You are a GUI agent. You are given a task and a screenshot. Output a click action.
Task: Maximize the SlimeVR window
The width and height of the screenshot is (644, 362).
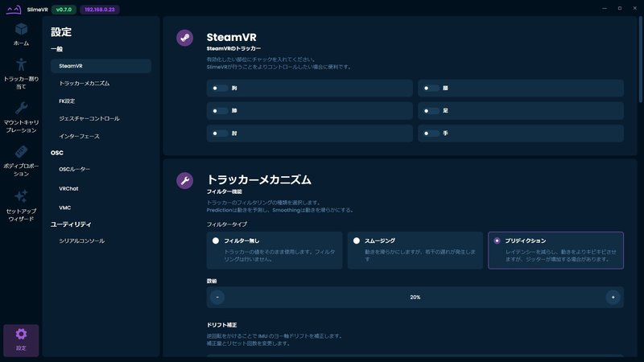point(620,8)
